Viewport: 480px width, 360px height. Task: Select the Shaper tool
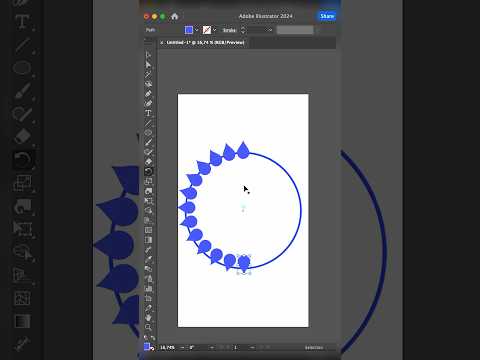[x=148, y=152]
